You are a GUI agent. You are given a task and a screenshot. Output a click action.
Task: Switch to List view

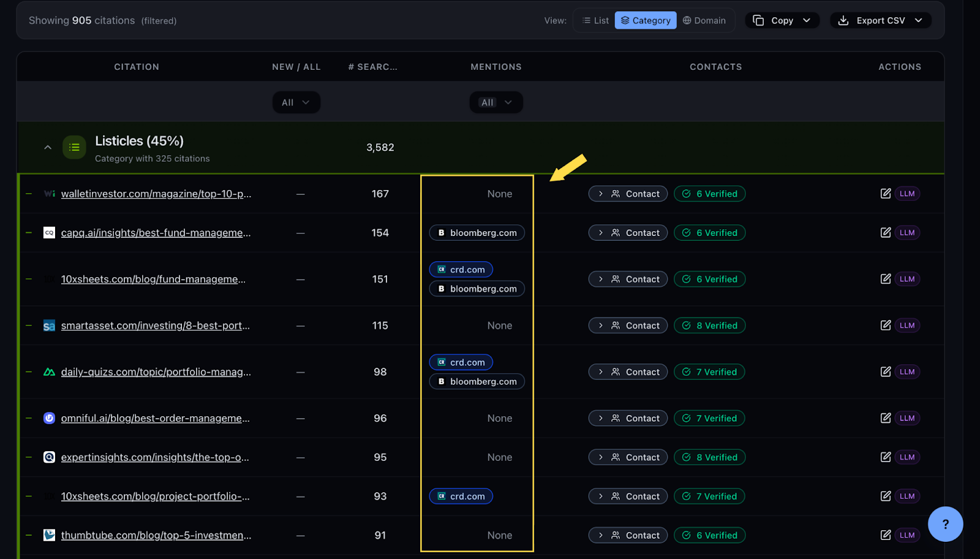(x=595, y=20)
